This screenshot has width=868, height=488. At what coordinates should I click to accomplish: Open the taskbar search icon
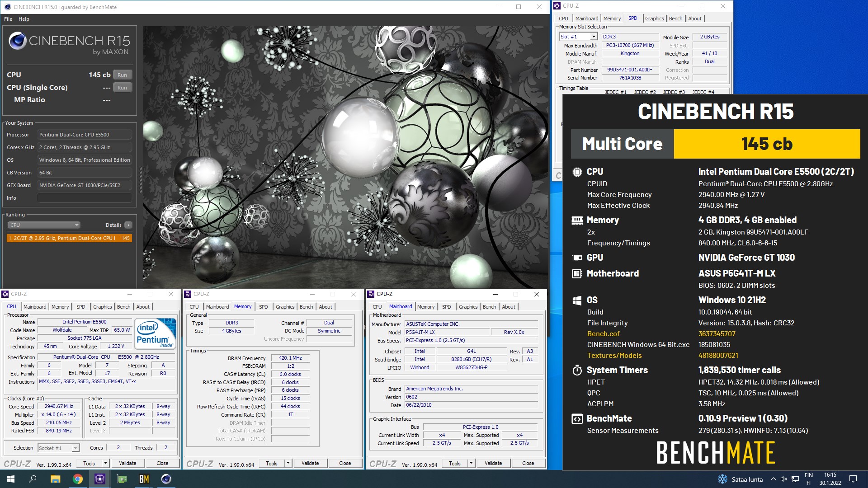pos(33,479)
